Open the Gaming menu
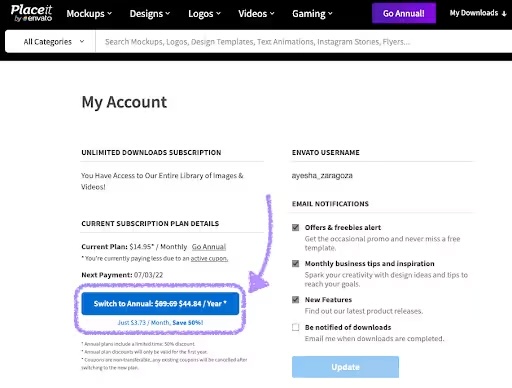 (x=312, y=14)
